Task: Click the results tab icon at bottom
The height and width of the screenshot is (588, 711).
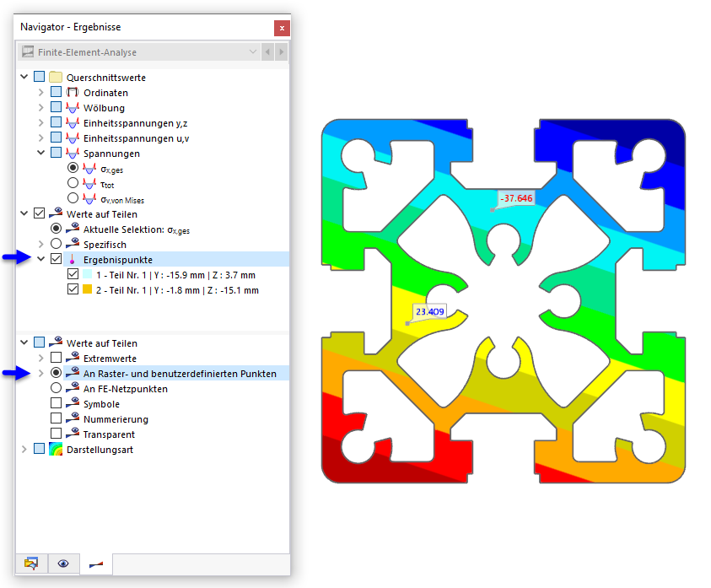Action: [96, 564]
